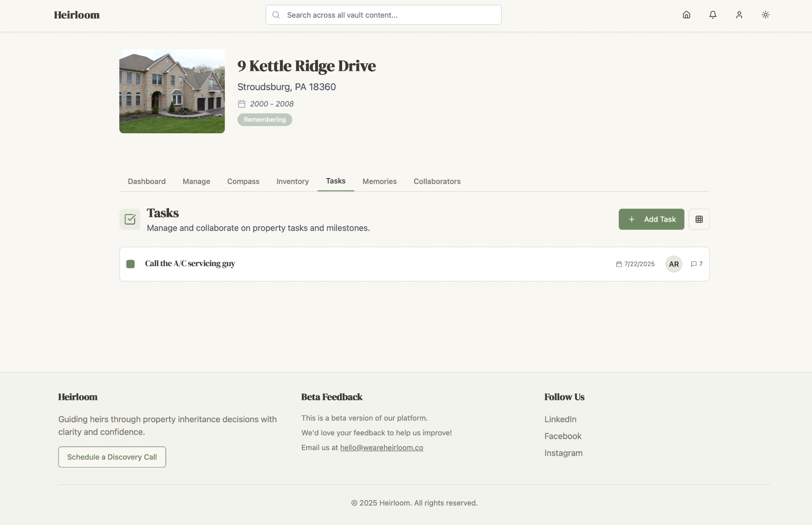This screenshot has height=525, width=812.
Task: Open the Inventory tab
Action: point(292,181)
